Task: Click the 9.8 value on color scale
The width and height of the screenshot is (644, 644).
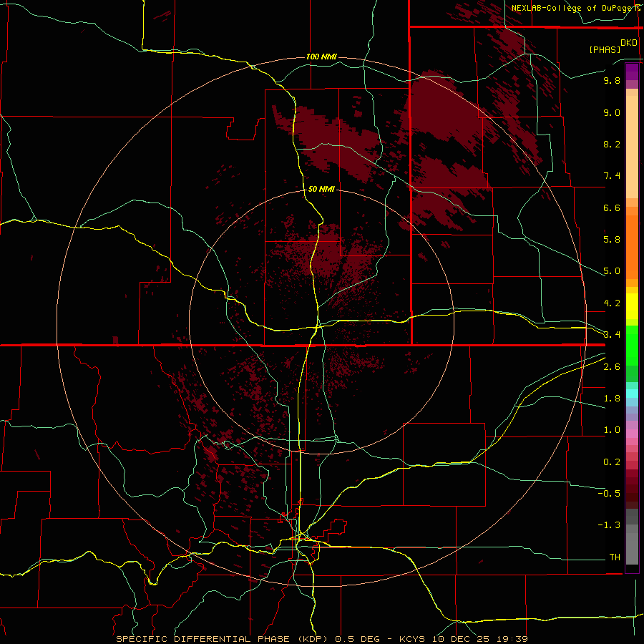Action: (612, 80)
